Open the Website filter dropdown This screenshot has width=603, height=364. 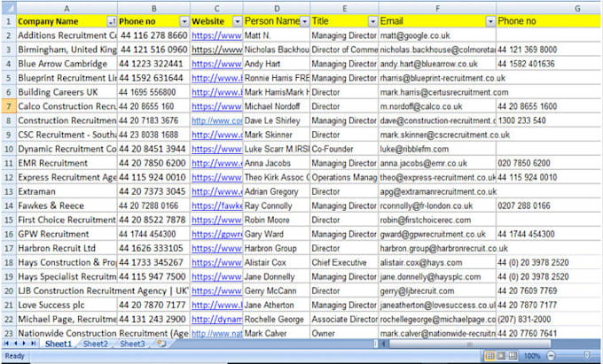[238, 21]
